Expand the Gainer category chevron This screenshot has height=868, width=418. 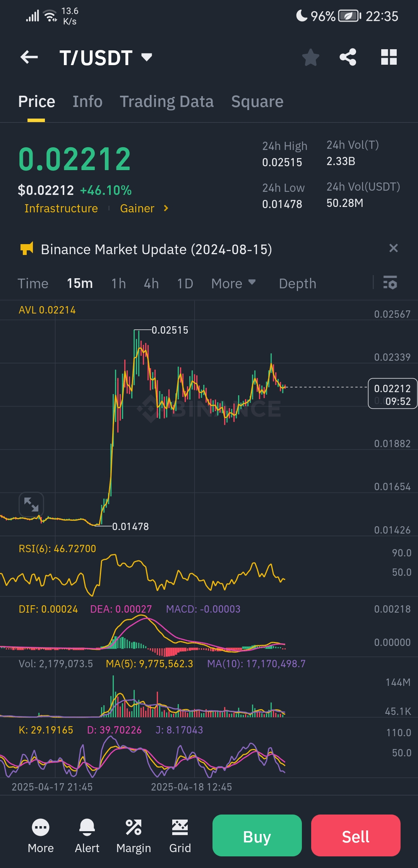coord(166,208)
